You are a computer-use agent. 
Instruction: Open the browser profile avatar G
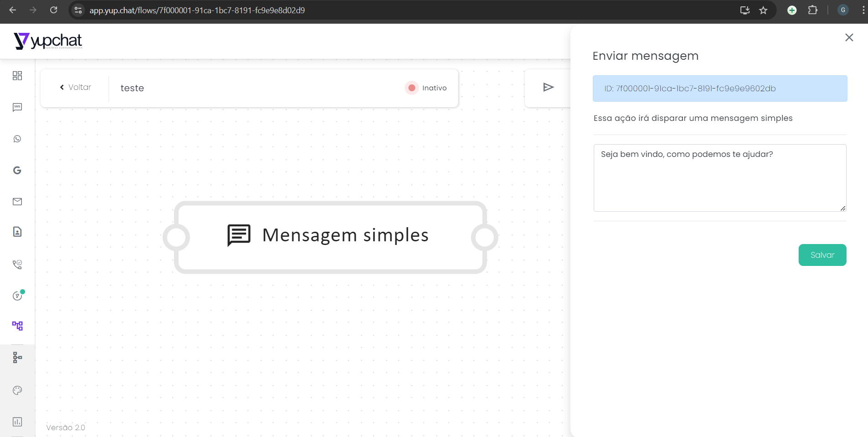(843, 10)
